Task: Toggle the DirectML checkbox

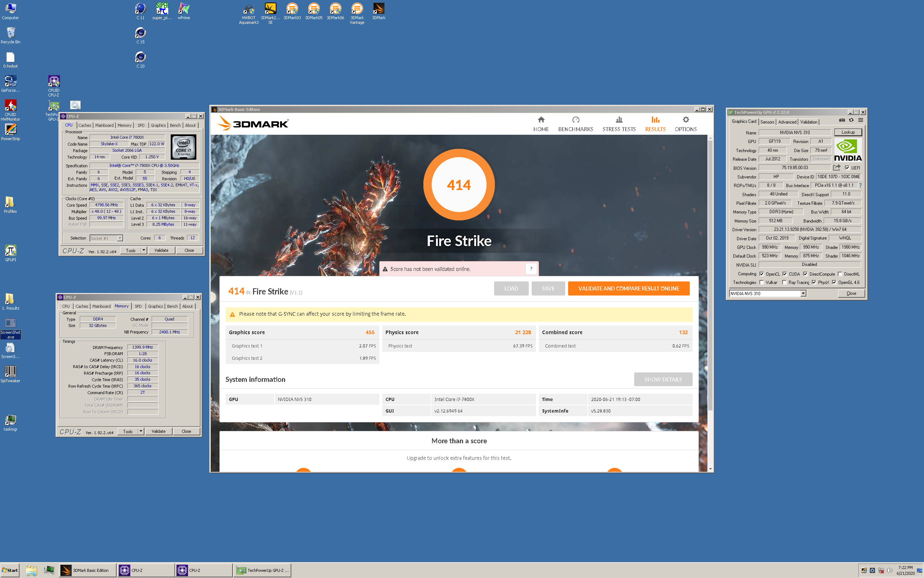Action: coord(840,274)
